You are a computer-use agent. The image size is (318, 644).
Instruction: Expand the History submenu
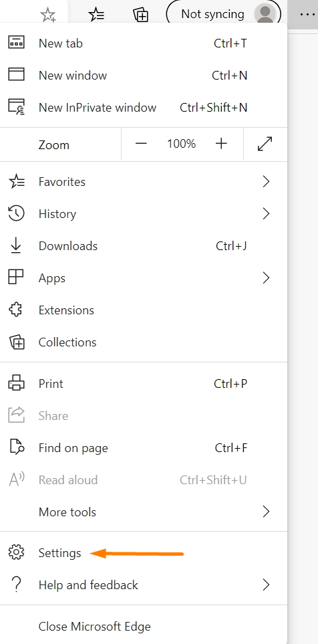(144, 213)
